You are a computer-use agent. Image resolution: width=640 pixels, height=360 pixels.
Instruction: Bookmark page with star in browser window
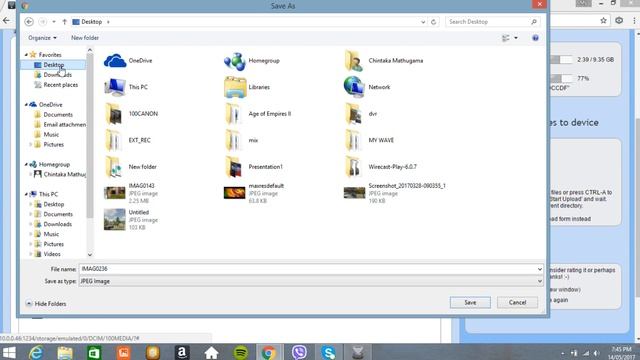[x=603, y=20]
